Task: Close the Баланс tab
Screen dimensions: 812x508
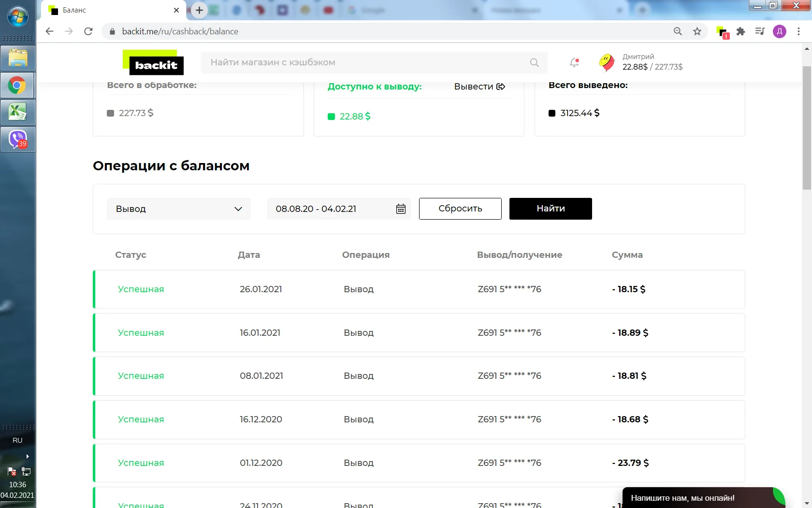Action: [176, 10]
